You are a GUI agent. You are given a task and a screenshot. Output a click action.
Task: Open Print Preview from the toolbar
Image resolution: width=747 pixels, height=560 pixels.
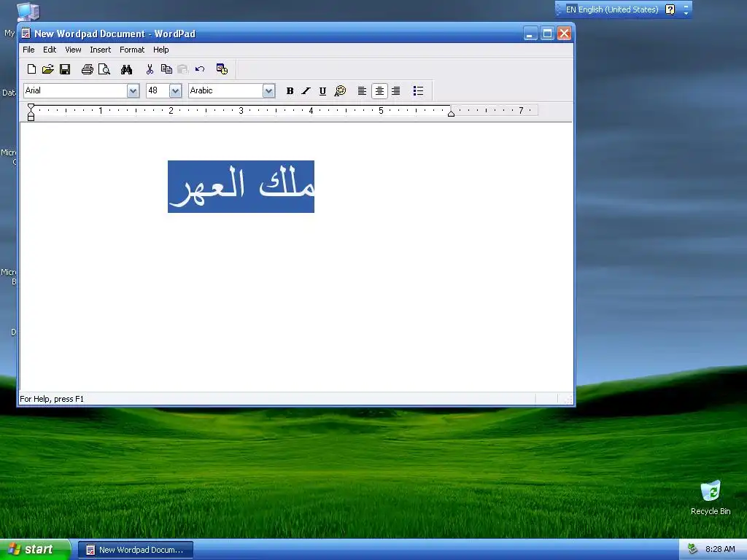(x=104, y=69)
